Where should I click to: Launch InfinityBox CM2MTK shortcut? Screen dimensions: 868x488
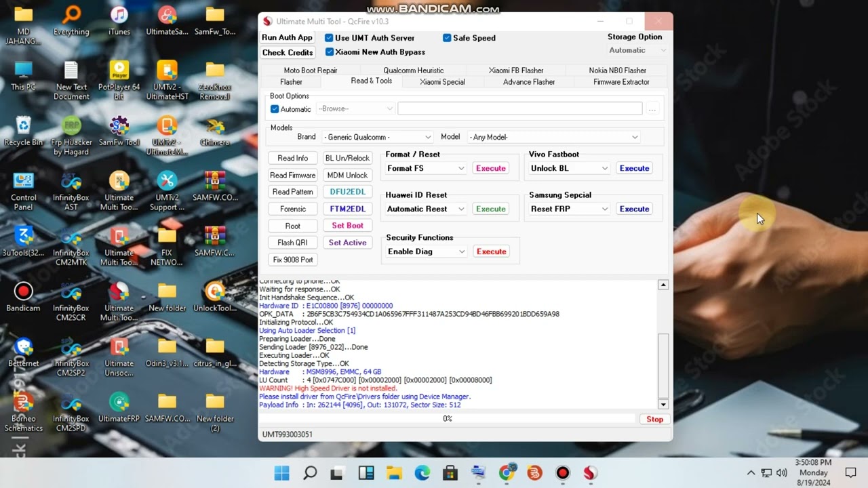coord(71,247)
